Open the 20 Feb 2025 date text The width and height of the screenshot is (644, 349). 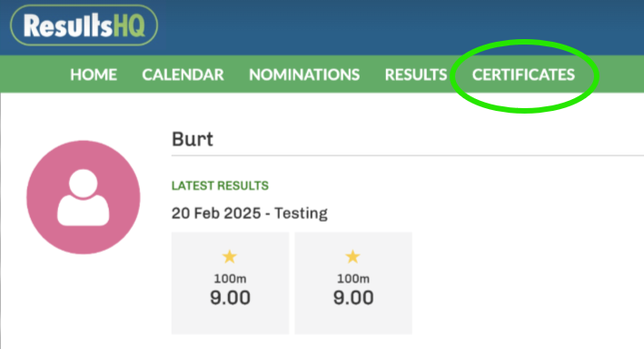click(x=216, y=214)
